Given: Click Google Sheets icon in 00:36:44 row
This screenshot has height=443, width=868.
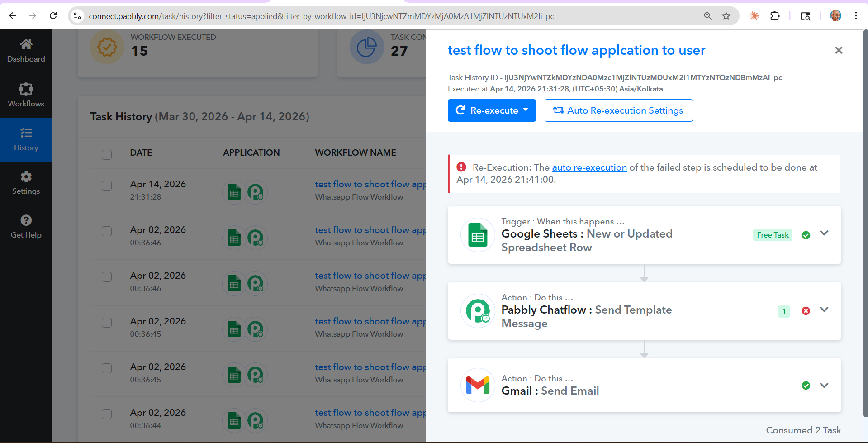Looking at the screenshot, I should coord(234,420).
